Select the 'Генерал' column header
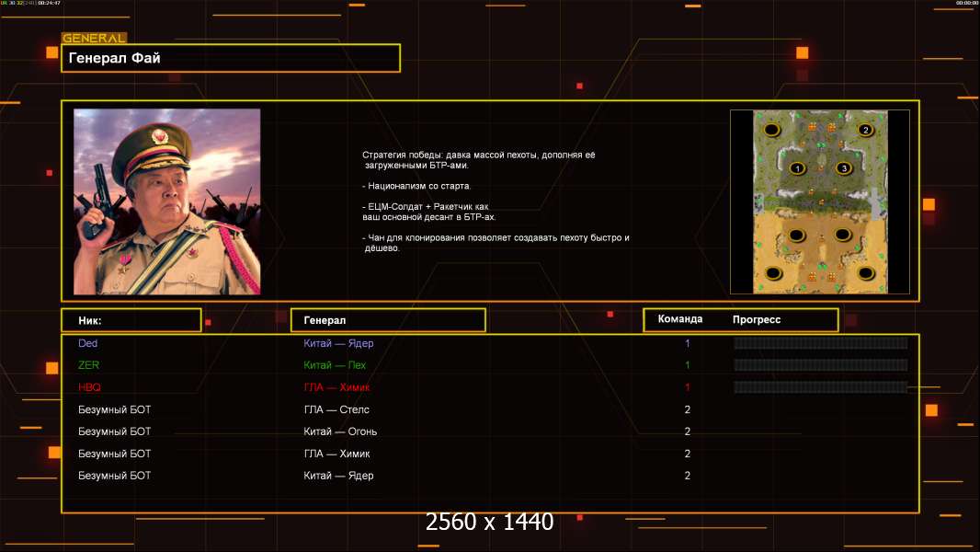The width and height of the screenshot is (980, 552). (387, 320)
